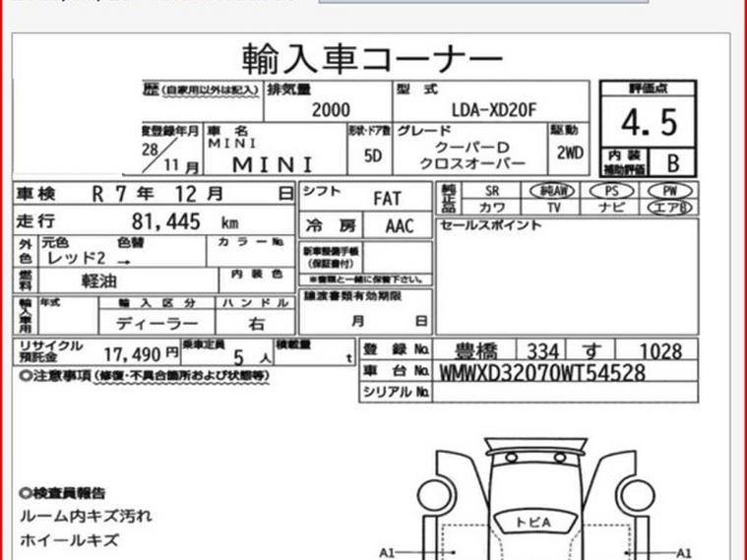The height and width of the screenshot is (560, 747).
Task: Click the 歴(自家用以外は記入) history field
Action: pyautogui.click(x=203, y=100)
